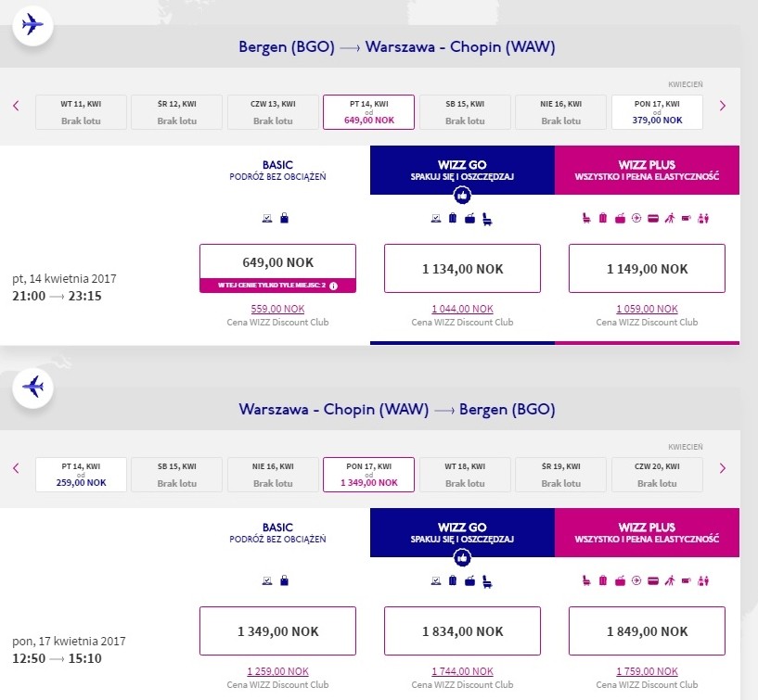Click briefcase icon in WIZZ PLUS, Bergen–Warszawa flight
758x700 pixels.
621,219
